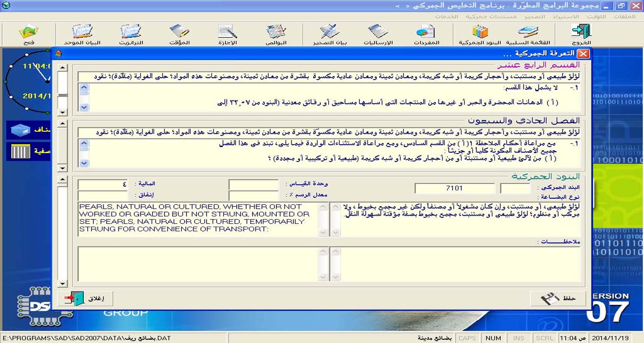
Task: Click down arrow of البنود الجمركية outer scrollbar
Action: point(62,283)
